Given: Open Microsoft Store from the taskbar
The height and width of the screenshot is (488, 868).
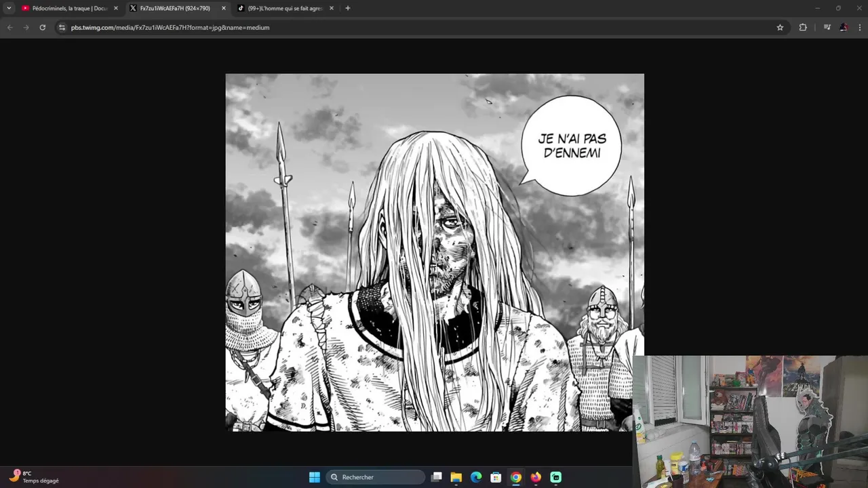Looking at the screenshot, I should pos(496,477).
